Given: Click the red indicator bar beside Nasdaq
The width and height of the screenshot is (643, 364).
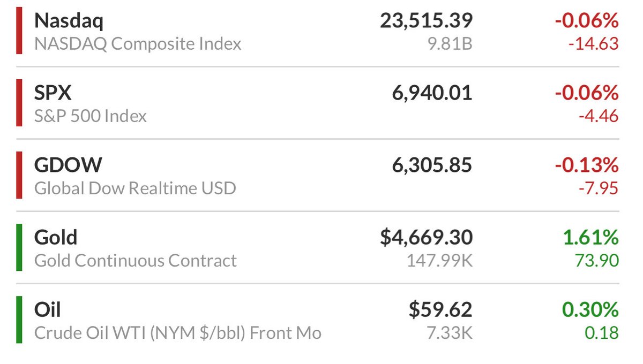Looking at the screenshot, I should [x=19, y=31].
